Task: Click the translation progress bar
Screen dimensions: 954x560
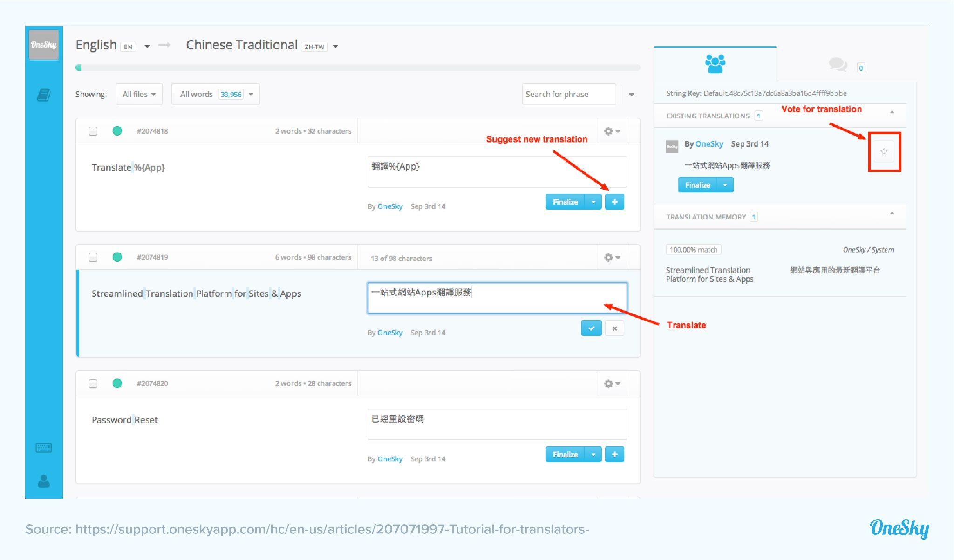Action: click(358, 68)
